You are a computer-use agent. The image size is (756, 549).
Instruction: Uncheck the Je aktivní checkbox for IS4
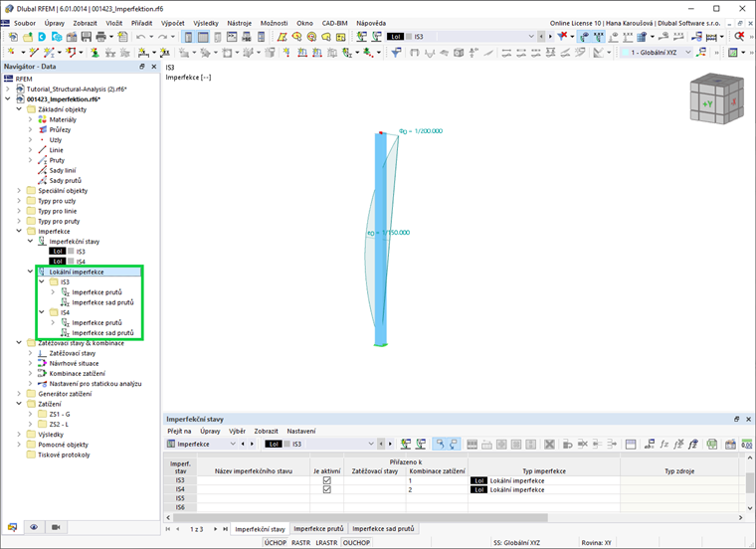[x=327, y=489]
